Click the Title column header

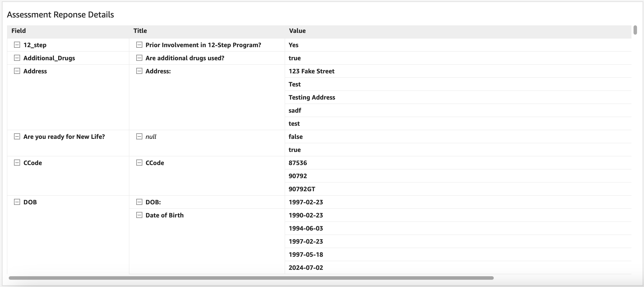click(x=140, y=31)
